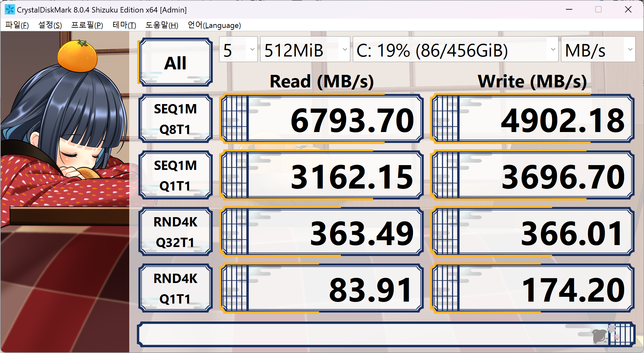The width and height of the screenshot is (644, 353).
Task: Run the RND4K Q32T1 benchmark
Action: (175, 232)
